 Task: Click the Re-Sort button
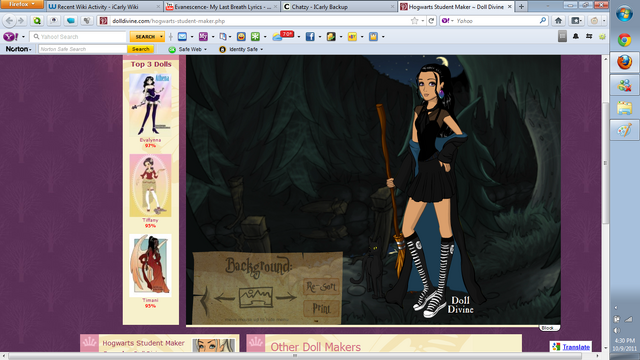tap(321, 287)
